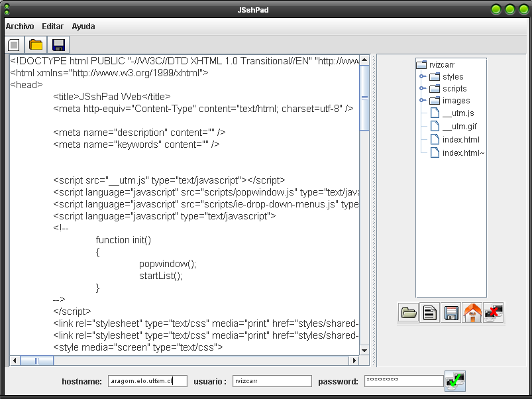Viewport: 532px width, 399px height.
Task: Click the index.html~ backup file icon
Action: point(435,152)
